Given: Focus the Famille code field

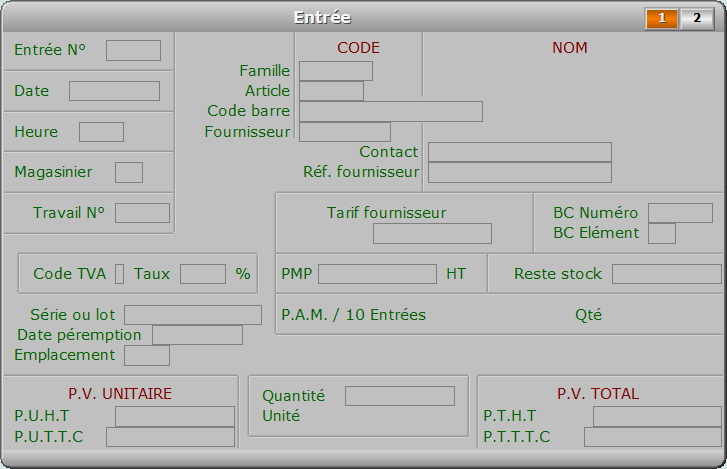Looking at the screenshot, I should 336,71.
